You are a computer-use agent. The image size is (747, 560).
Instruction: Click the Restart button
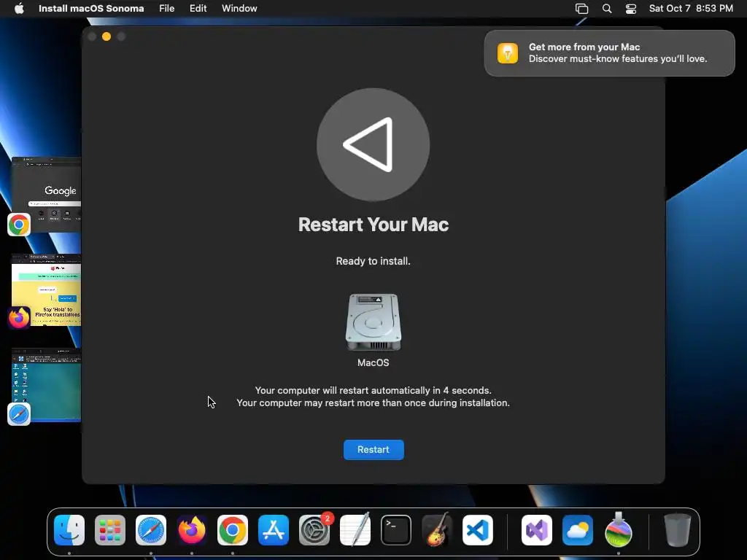(373, 449)
